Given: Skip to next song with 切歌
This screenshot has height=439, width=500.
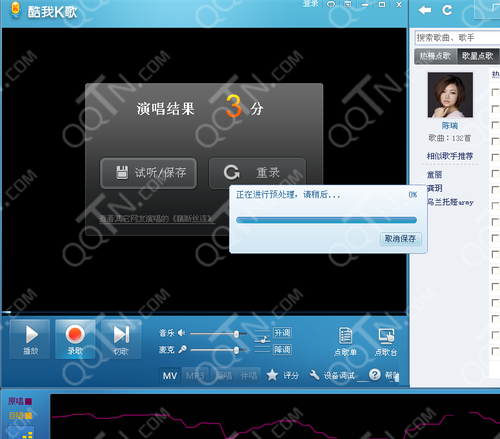Looking at the screenshot, I should (x=121, y=339).
